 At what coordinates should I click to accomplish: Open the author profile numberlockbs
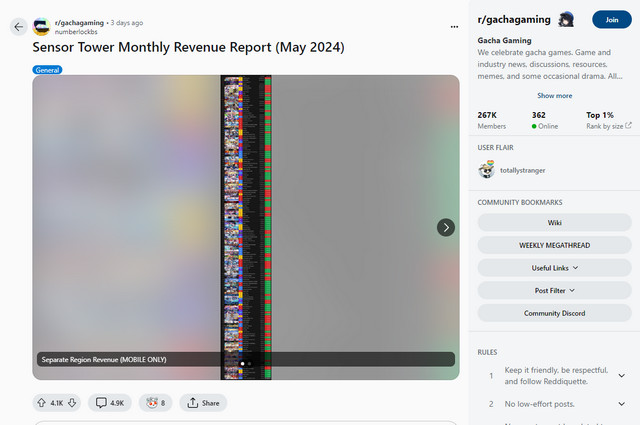(x=76, y=32)
